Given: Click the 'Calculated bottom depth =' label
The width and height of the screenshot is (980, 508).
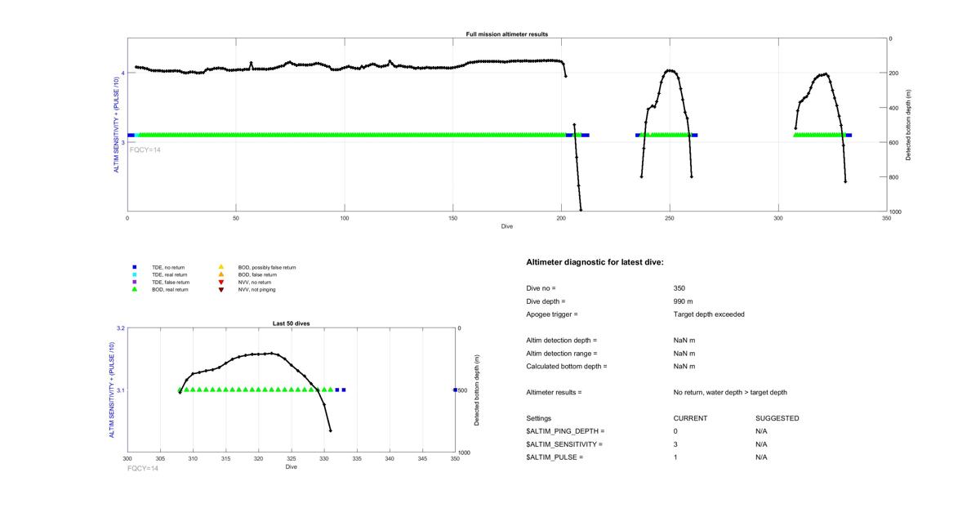Looking at the screenshot, I should [x=567, y=367].
